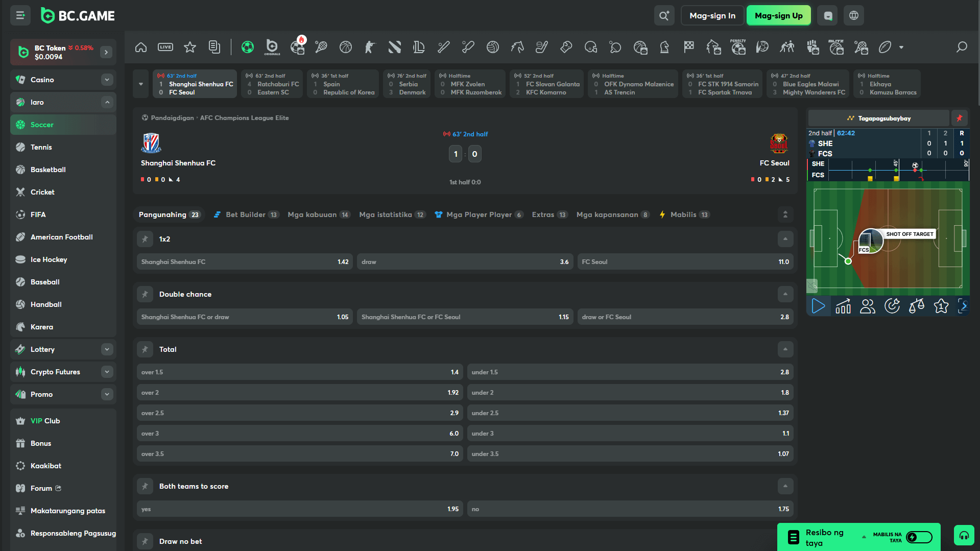
Task: Open the chat bubble icon in header
Action: tap(828, 16)
